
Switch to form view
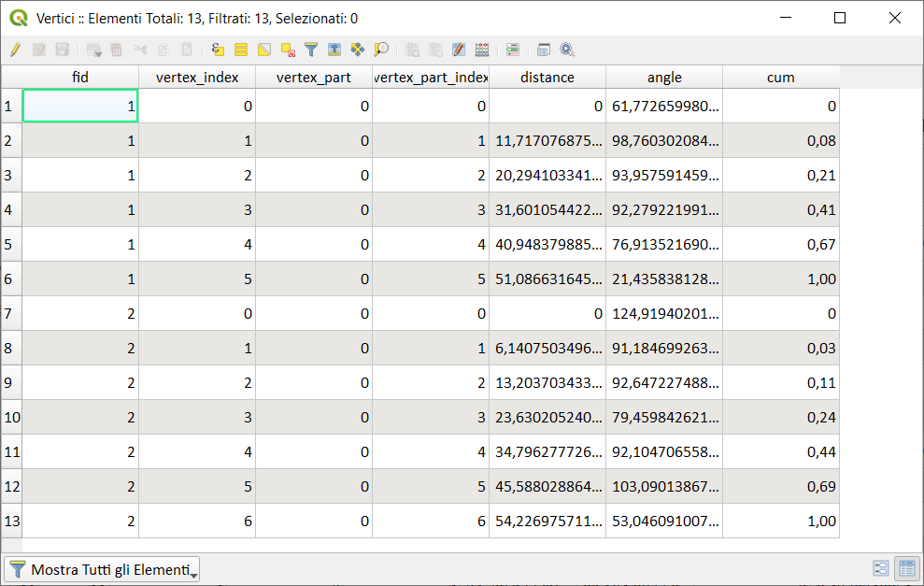880,568
